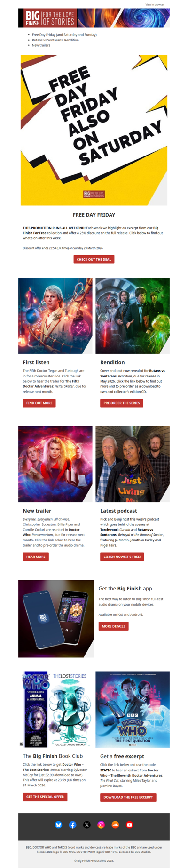This screenshot has width=188, height=868.
Task: Open the Instagram social icon
Action: [101, 825]
